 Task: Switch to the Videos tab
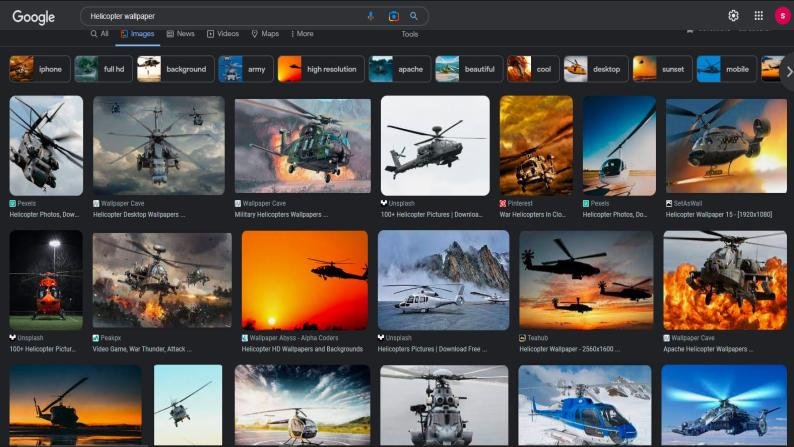223,34
